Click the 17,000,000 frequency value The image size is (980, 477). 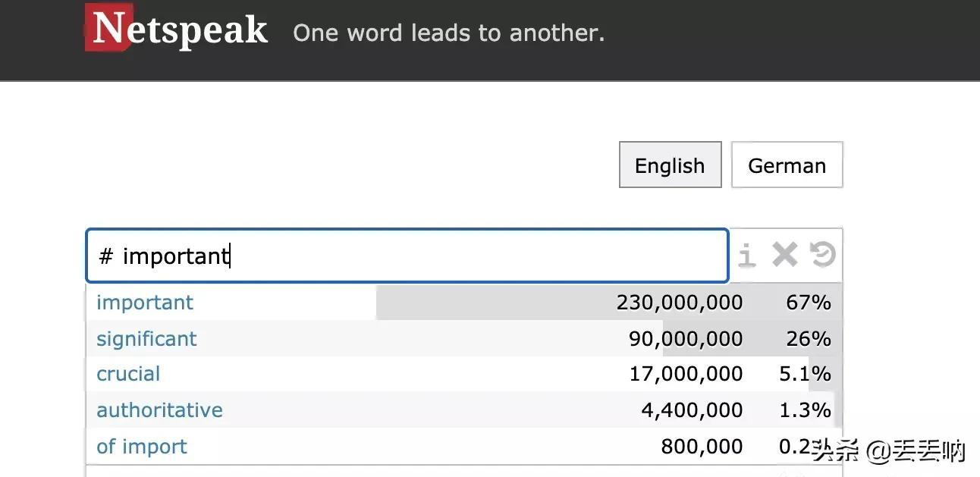tap(686, 374)
